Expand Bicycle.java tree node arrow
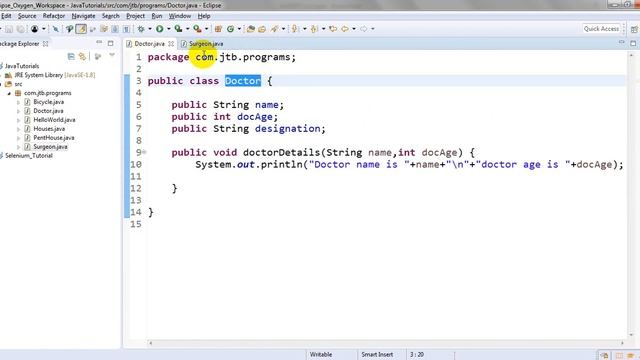 point(18,102)
